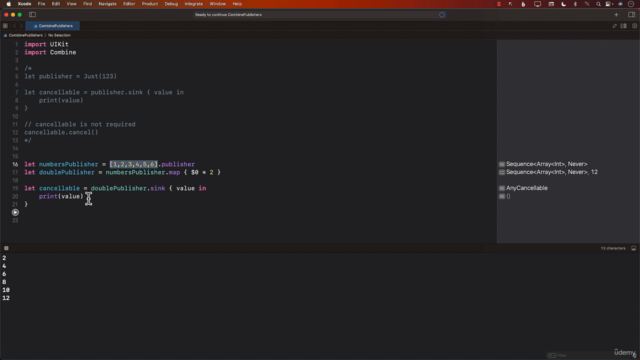Quick Look the first Sequence<Array<Int>, Never> result
The image size is (640, 360).
click(502, 164)
